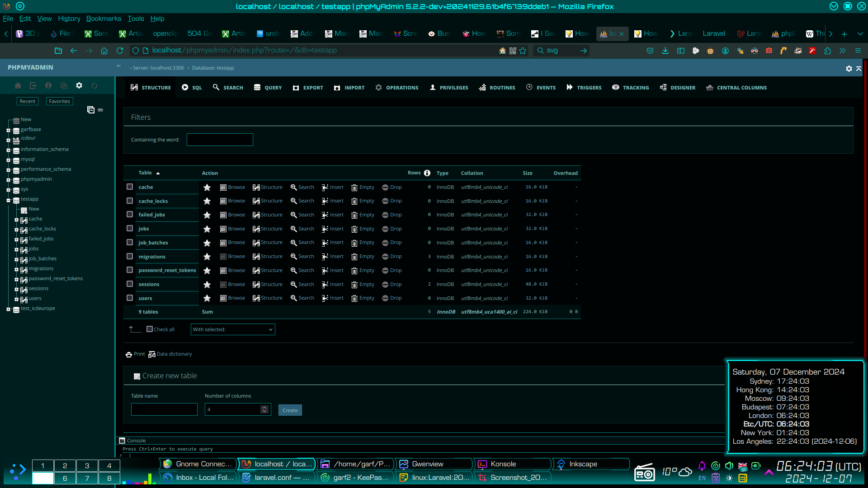Open the SQL tab
The width and height of the screenshot is (868, 488).
(192, 88)
